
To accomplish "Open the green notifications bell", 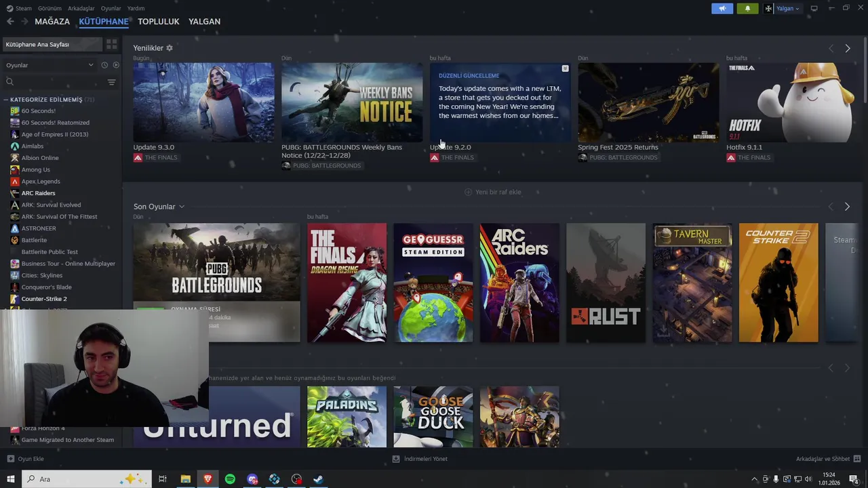I will [747, 8].
